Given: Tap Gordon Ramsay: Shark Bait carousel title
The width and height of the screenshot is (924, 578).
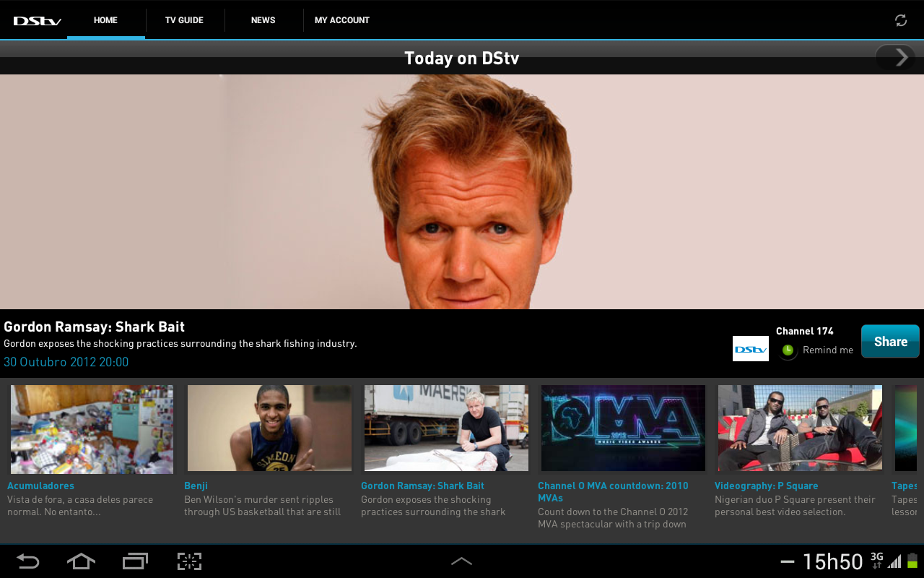Looking at the screenshot, I should coord(422,486).
